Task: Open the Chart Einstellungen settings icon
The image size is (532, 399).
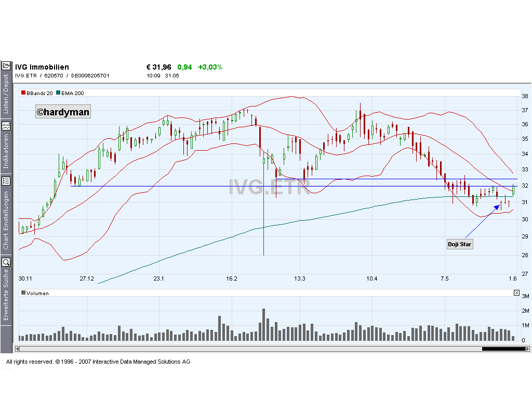Action: coord(7,181)
